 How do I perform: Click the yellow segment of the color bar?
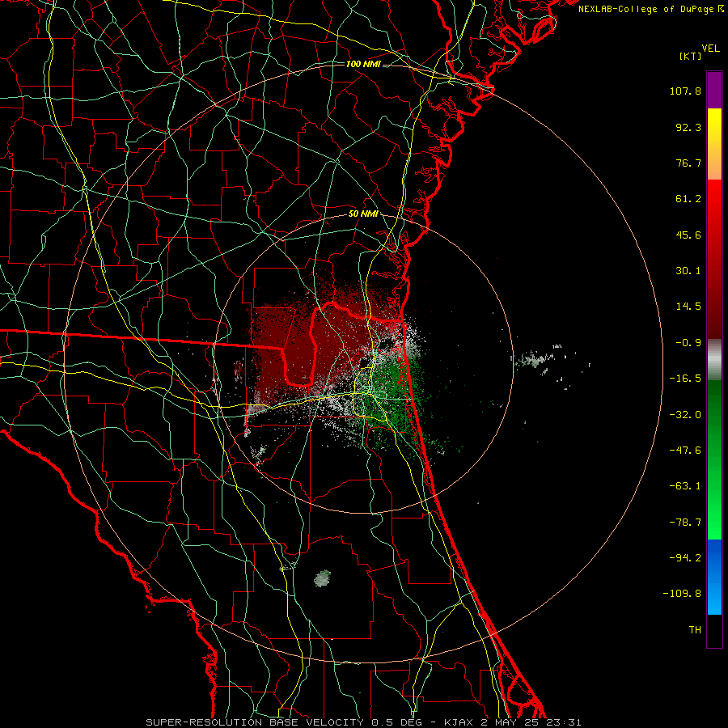(x=714, y=144)
